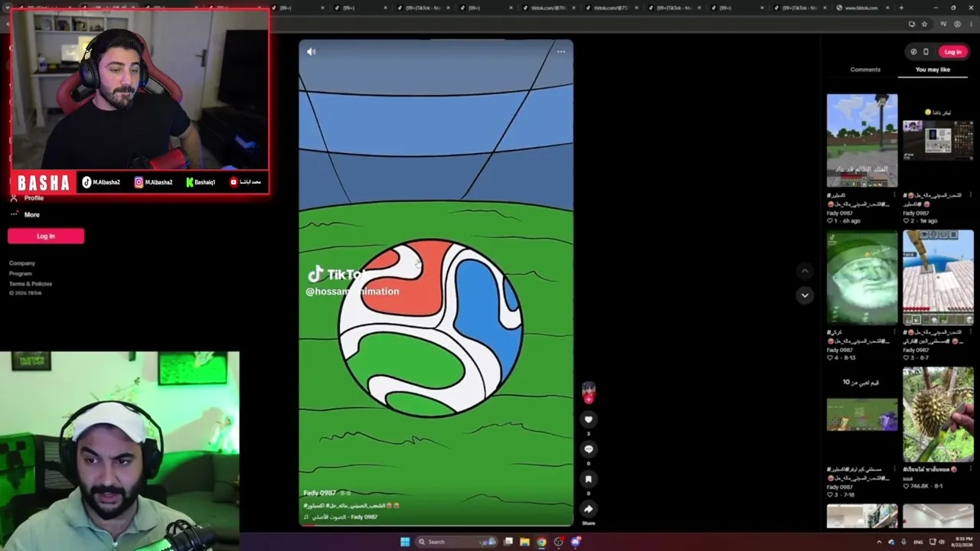
Task: Follow the creator via the avatar plus
Action: [x=588, y=399]
